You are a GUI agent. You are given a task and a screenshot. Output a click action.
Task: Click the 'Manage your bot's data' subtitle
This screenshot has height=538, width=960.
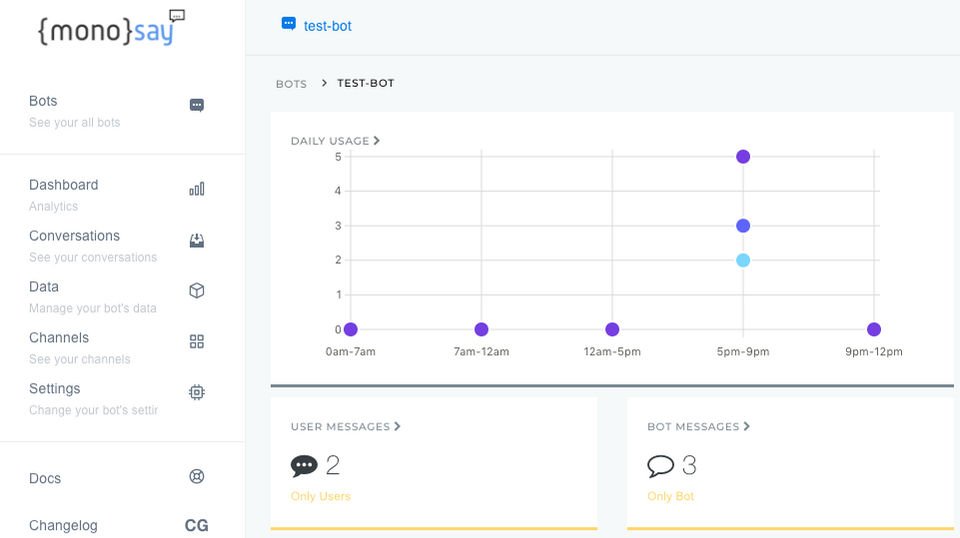click(92, 308)
